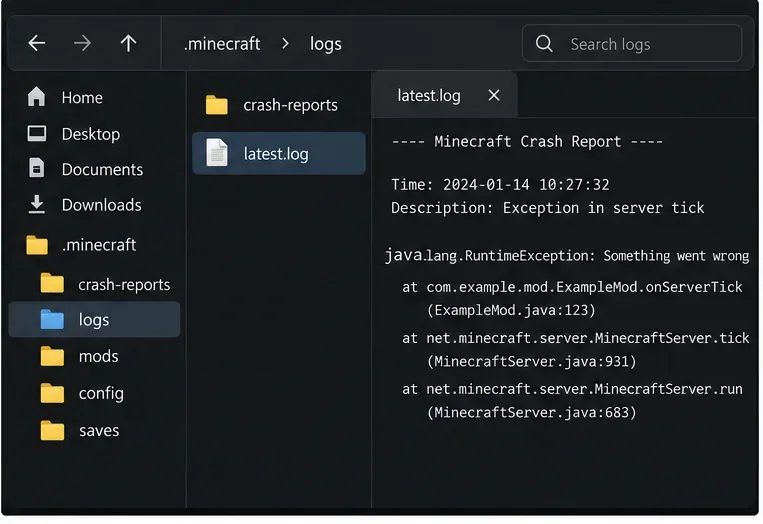Image resolution: width=763 pixels, height=524 pixels.
Task: Click the blue logs folder icon
Action: [x=53, y=319]
